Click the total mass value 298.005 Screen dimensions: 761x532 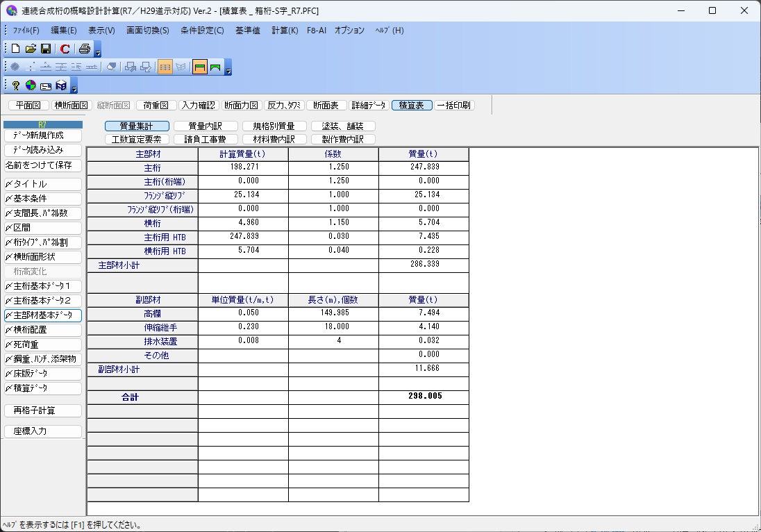425,396
